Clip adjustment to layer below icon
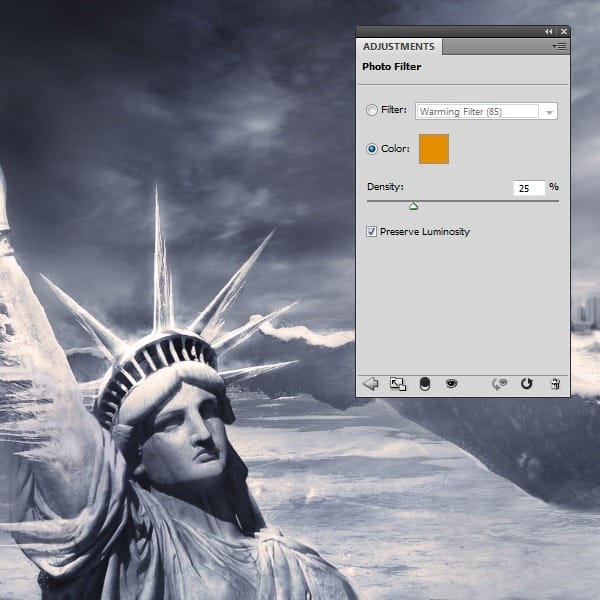The height and width of the screenshot is (600, 600). pos(424,383)
